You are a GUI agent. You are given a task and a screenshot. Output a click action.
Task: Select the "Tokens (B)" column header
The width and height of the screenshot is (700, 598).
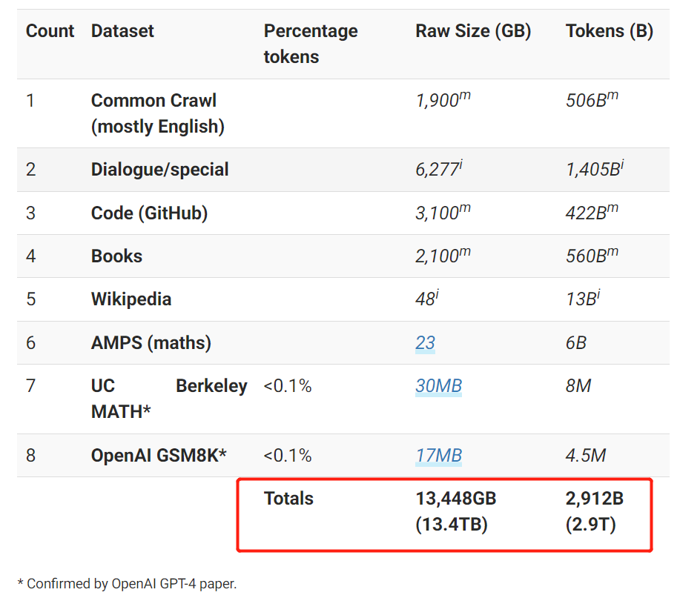click(x=609, y=31)
